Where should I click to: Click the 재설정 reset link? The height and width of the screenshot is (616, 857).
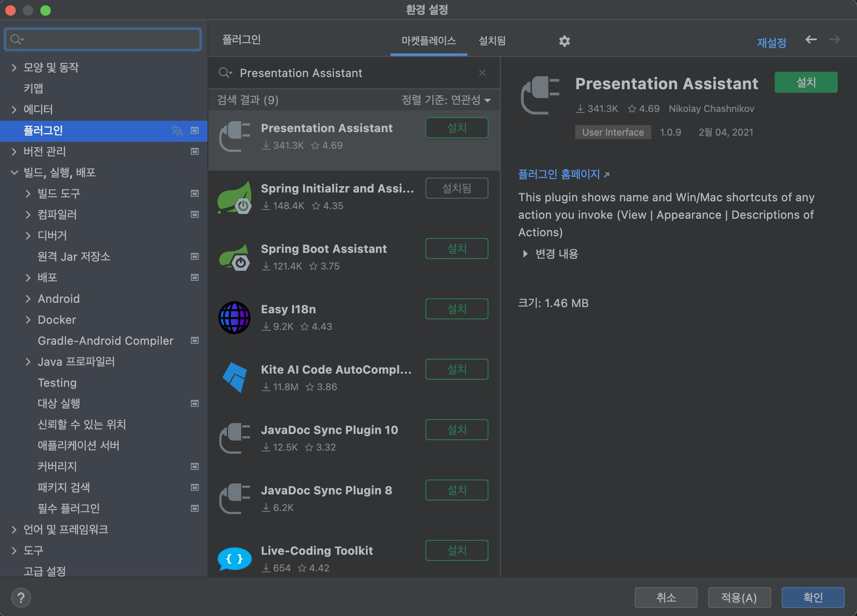pyautogui.click(x=771, y=42)
